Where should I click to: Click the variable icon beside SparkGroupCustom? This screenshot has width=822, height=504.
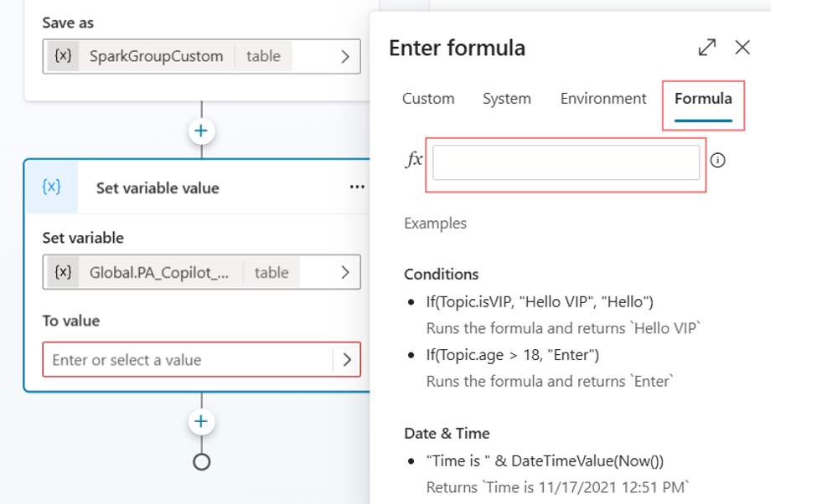63,56
